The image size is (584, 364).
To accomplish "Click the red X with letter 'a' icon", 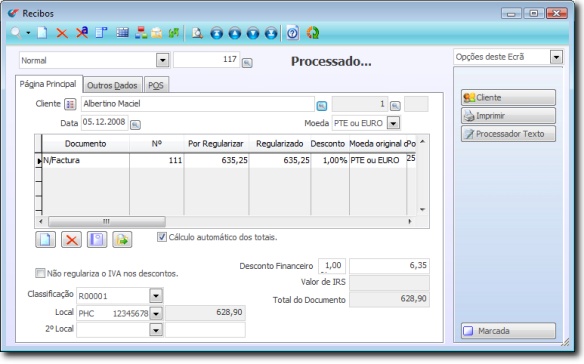I will [82, 33].
